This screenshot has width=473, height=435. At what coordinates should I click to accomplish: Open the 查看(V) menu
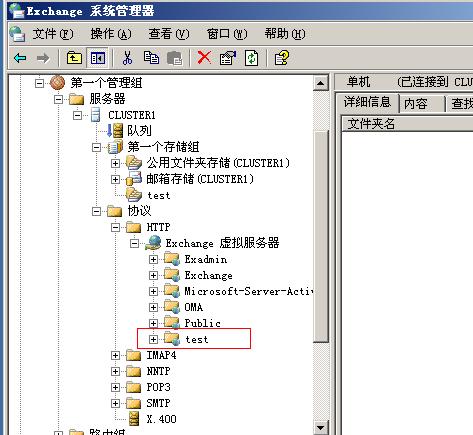tap(169, 34)
